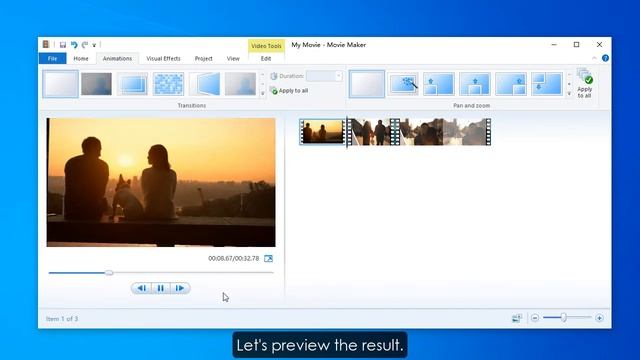Viewport: 640px width, 360px height.
Task: Open the File menu
Action: coord(52,58)
